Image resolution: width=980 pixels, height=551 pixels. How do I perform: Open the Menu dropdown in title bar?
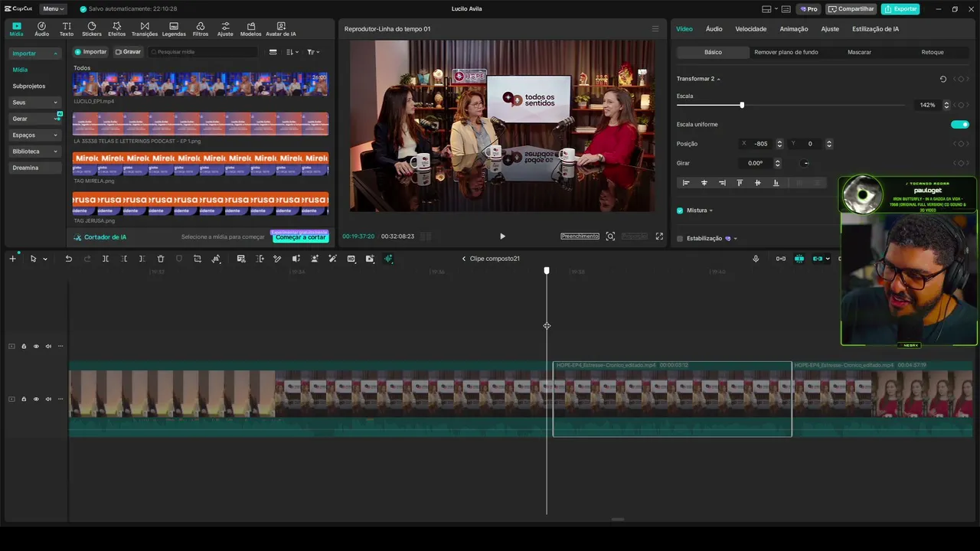[54, 8]
